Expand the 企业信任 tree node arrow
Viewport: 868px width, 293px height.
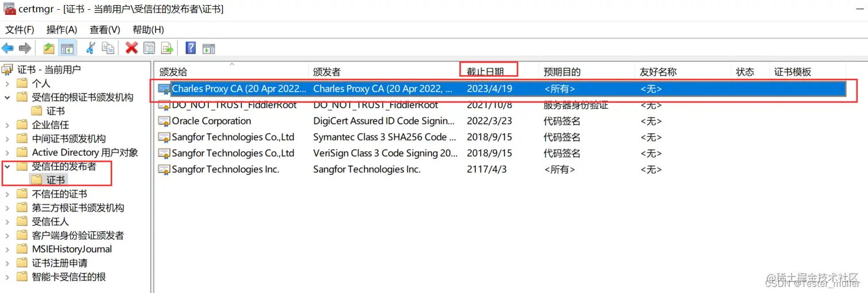click(x=7, y=125)
